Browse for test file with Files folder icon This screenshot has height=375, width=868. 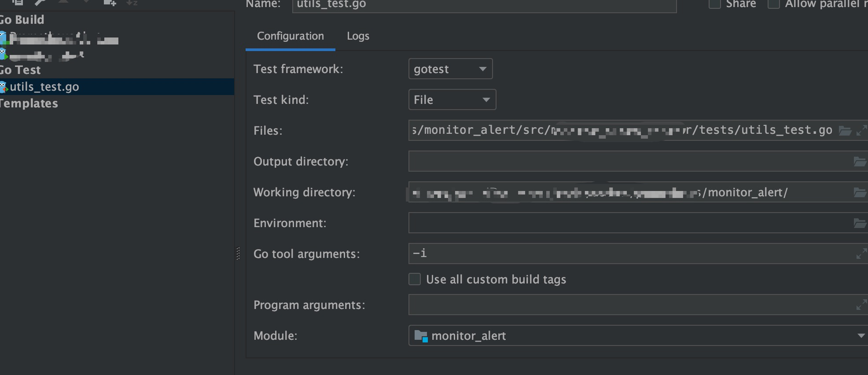pos(845,131)
